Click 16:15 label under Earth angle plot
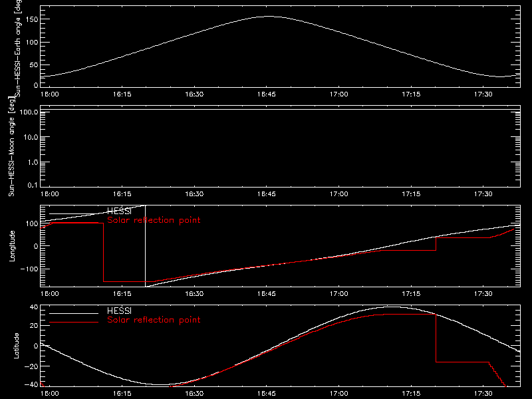 point(122,94)
